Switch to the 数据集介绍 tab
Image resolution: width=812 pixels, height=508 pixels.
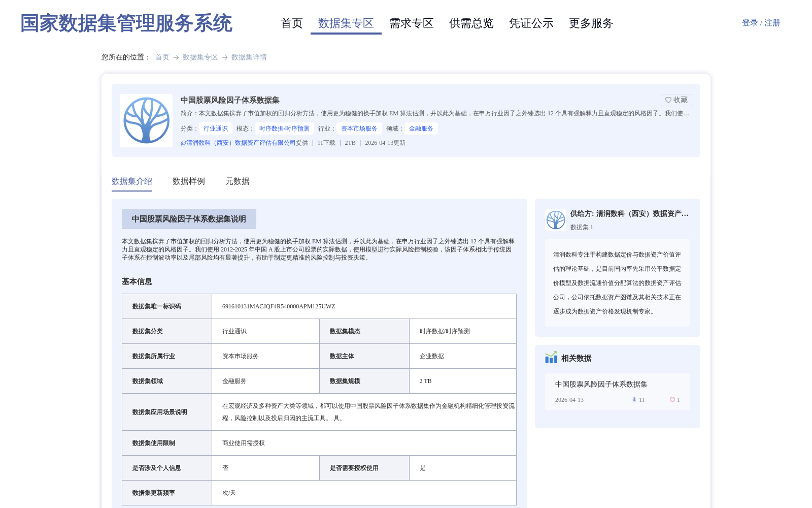132,181
